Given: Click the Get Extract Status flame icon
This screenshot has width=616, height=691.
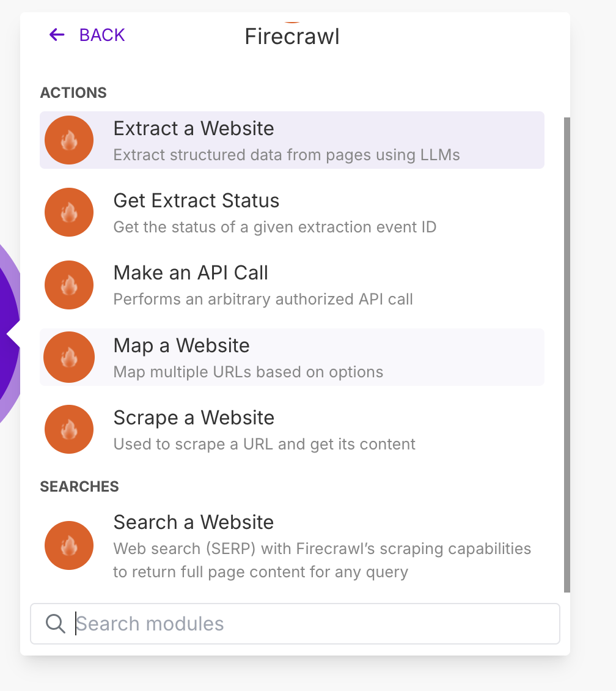Looking at the screenshot, I should (69, 212).
